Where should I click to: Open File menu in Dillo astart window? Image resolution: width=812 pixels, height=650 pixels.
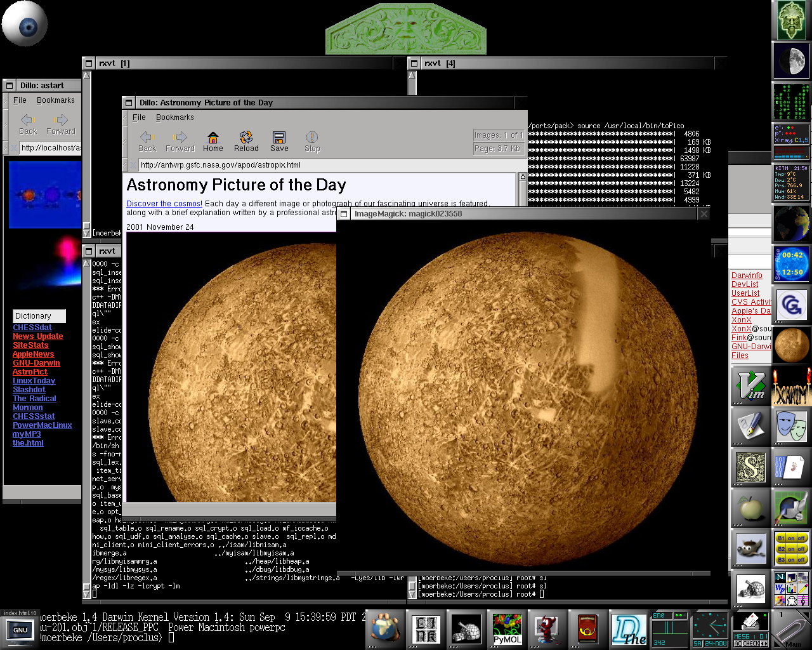20,100
